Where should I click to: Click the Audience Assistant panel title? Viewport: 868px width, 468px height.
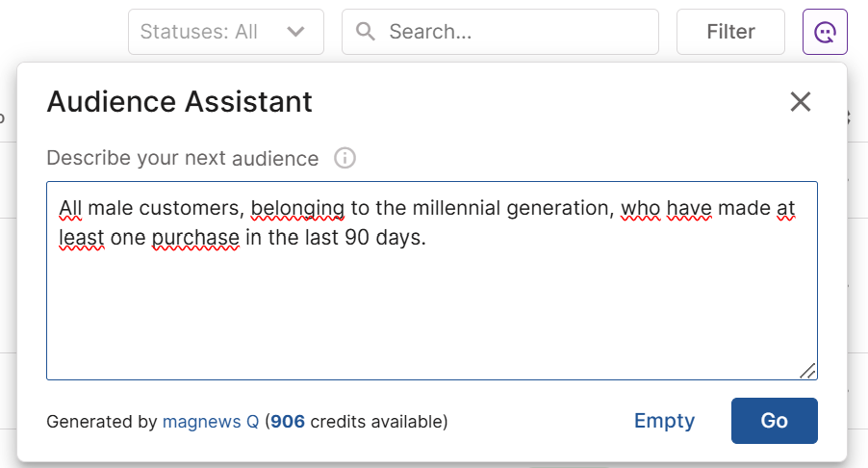point(180,102)
